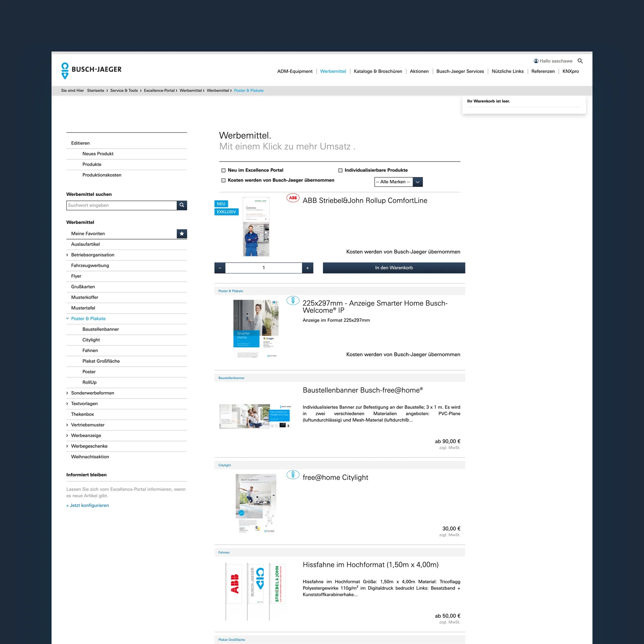Image resolution: width=644 pixels, height=644 pixels.
Task: Enable Individualisierbare Produkte checkbox
Action: (x=340, y=170)
